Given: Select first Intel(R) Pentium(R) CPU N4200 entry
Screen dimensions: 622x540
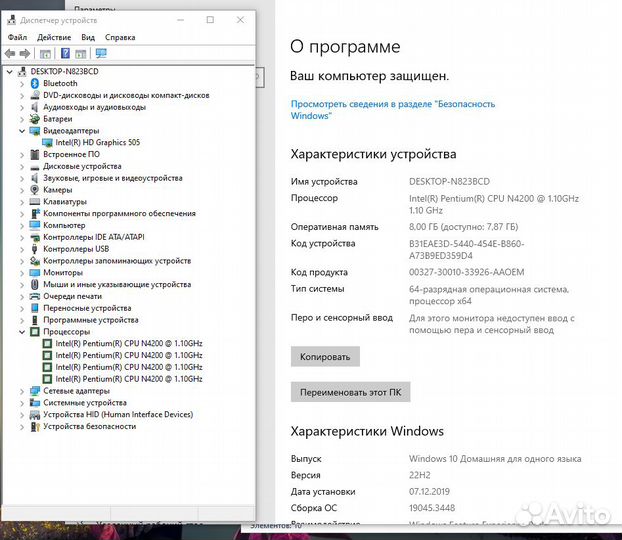Looking at the screenshot, I should [x=129, y=343].
